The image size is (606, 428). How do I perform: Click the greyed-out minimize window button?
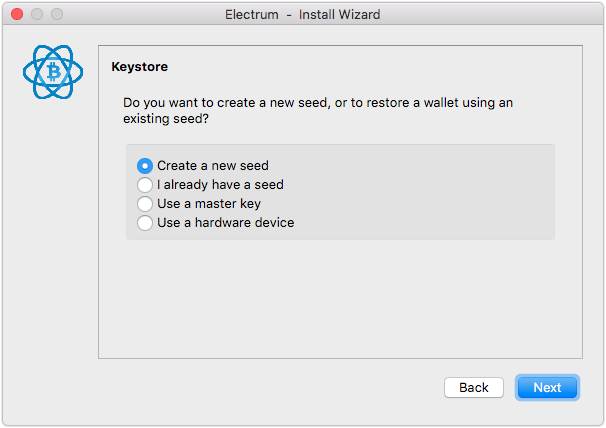(x=37, y=14)
